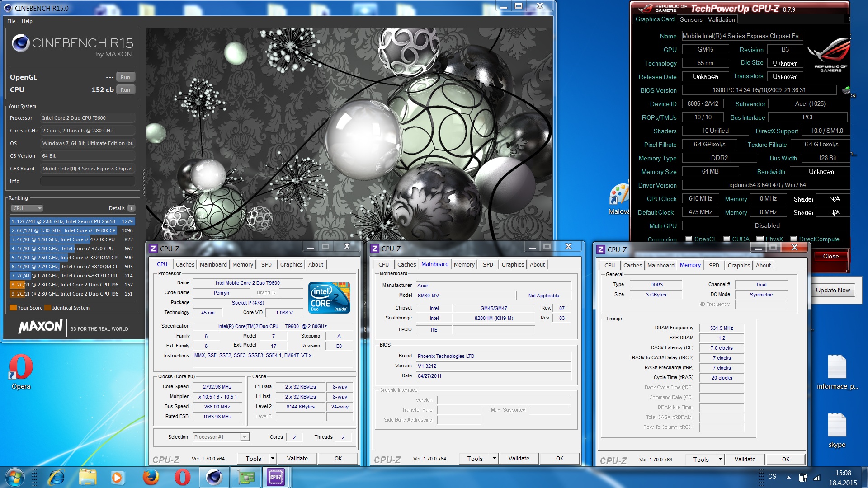The image size is (868, 488).
Task: Click the power battery tray icon
Action: pyautogui.click(x=803, y=477)
